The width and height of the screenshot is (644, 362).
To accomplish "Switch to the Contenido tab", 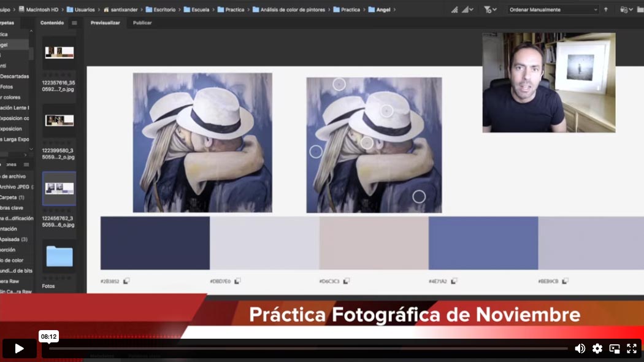I will (x=52, y=23).
